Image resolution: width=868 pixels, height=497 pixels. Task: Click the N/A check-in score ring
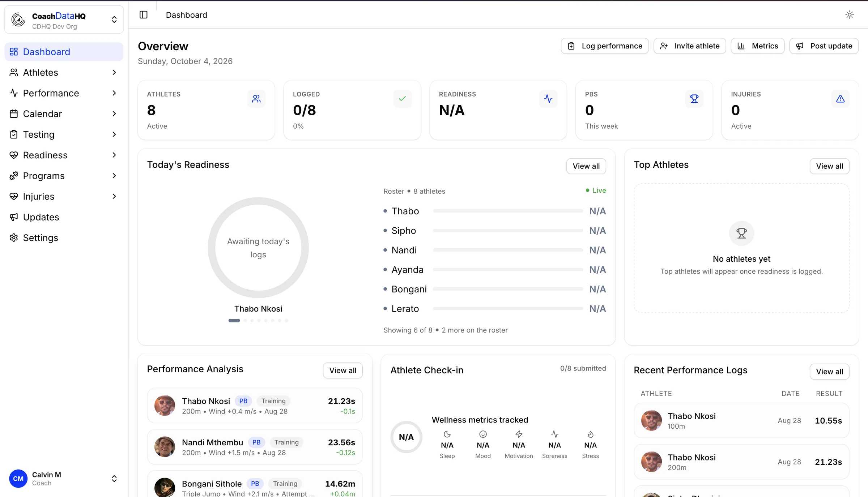[406, 437]
